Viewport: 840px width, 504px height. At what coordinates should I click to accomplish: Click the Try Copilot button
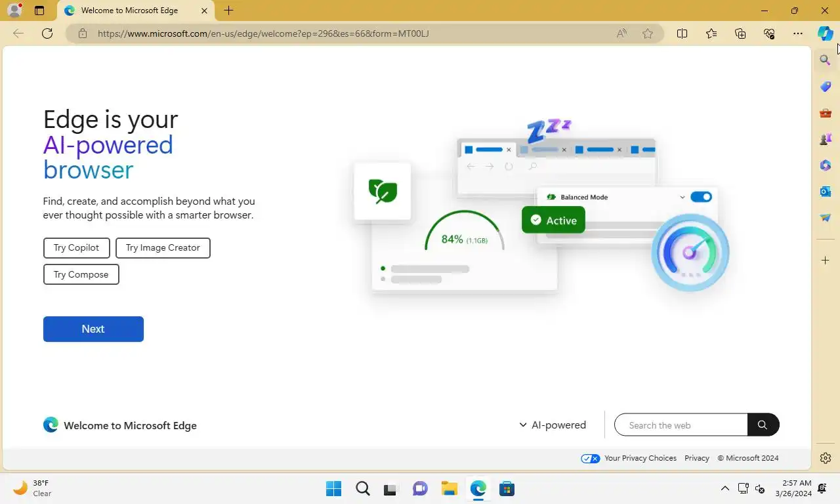coord(77,247)
